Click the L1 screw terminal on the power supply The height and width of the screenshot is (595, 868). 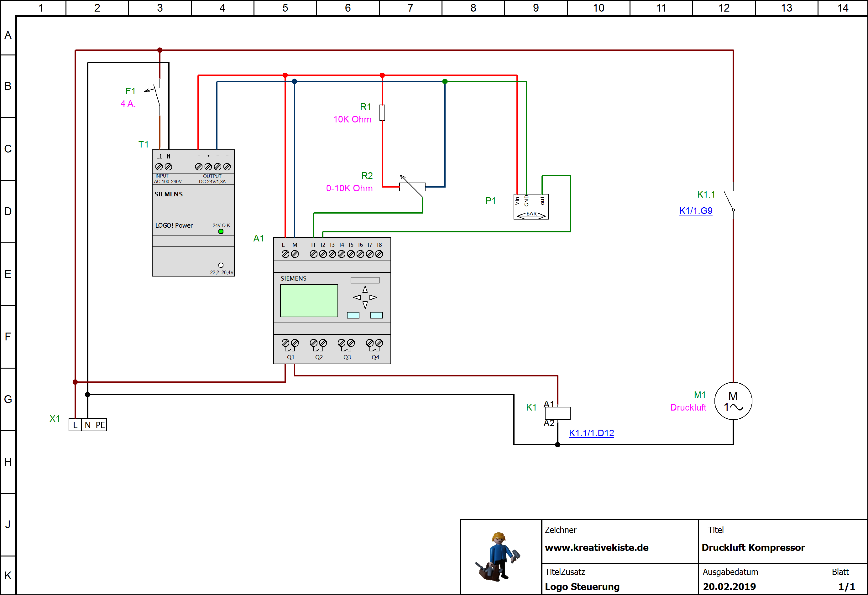[x=159, y=167]
